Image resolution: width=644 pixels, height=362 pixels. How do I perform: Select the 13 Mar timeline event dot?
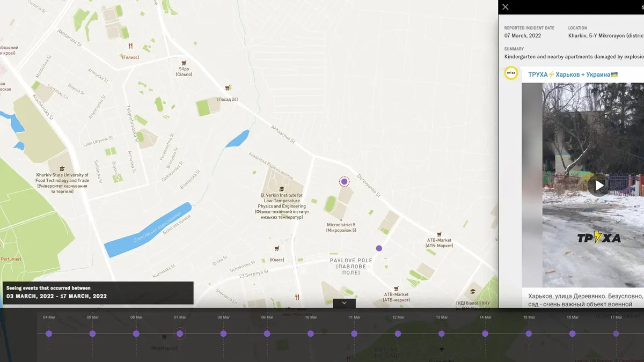(x=442, y=334)
